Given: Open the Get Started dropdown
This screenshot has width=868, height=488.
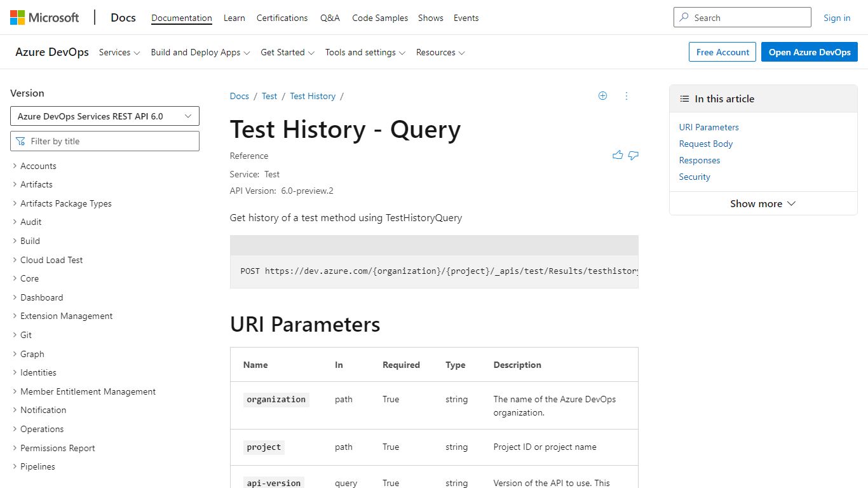Looking at the screenshot, I should pos(288,52).
